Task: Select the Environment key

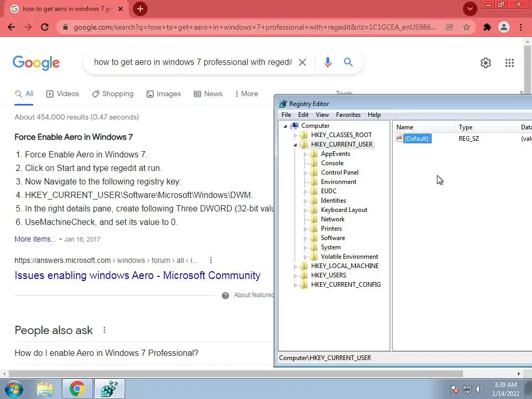Action: tap(339, 182)
